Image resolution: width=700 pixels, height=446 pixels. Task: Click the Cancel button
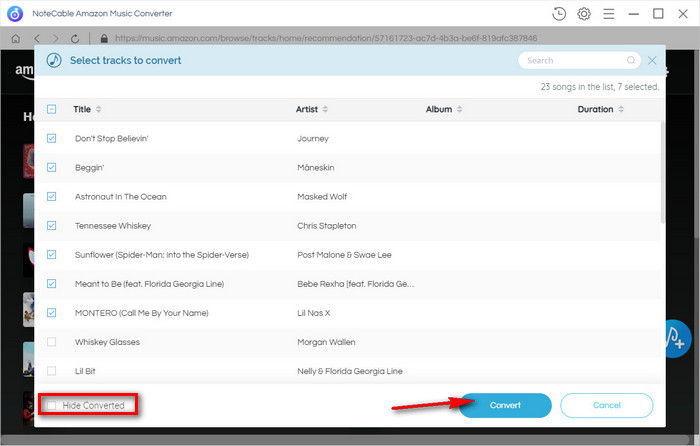point(607,405)
